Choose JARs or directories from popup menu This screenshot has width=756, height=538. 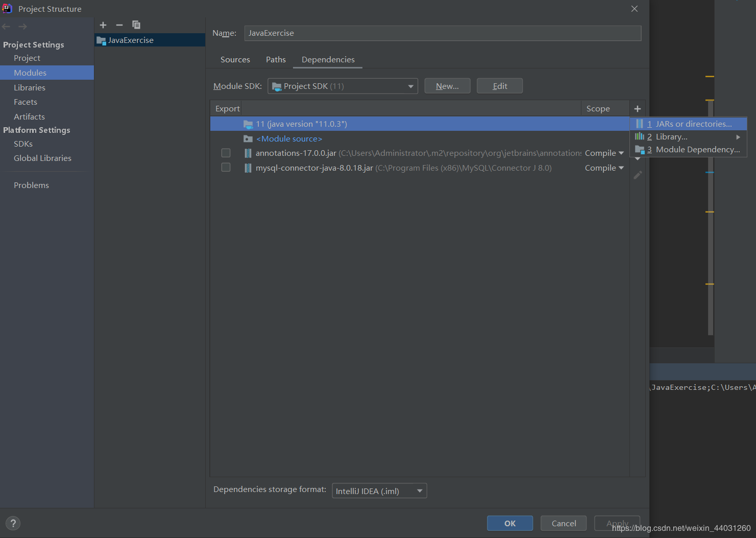693,124
